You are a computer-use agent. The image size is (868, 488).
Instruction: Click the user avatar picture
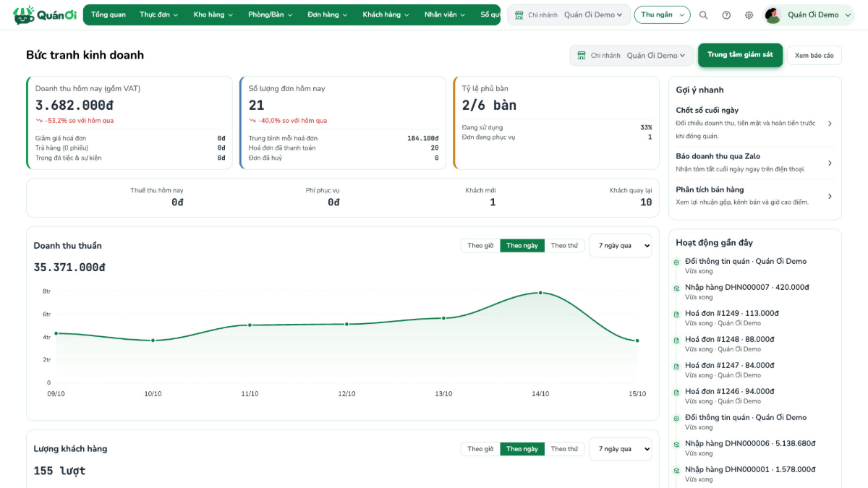(x=773, y=15)
